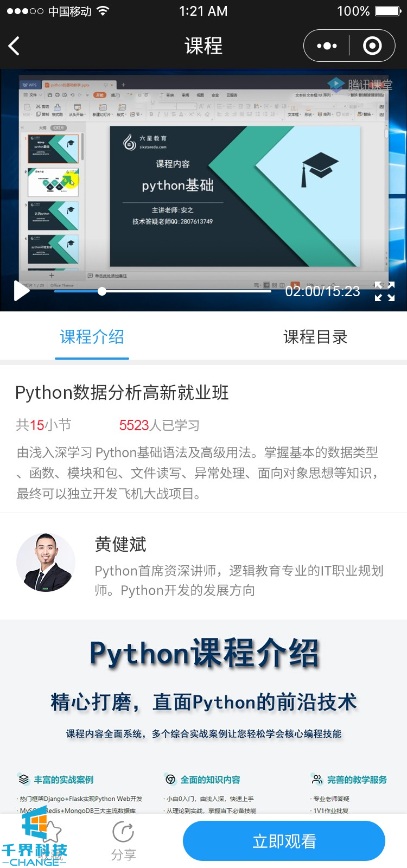Share the course via 分享 icon

[x=123, y=841]
